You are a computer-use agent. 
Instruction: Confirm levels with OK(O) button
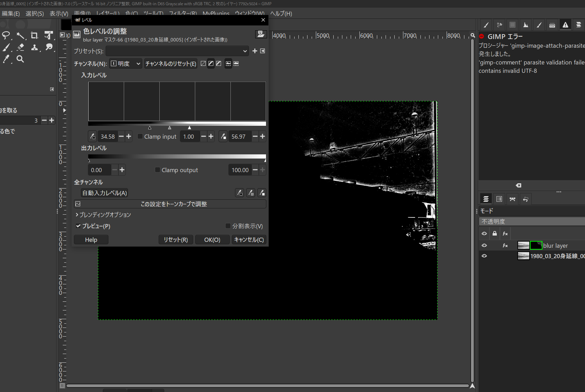[x=212, y=240]
